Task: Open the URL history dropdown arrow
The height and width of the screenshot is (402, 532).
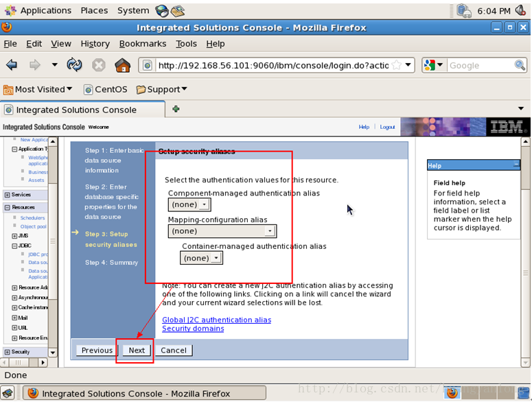Action: (408, 64)
